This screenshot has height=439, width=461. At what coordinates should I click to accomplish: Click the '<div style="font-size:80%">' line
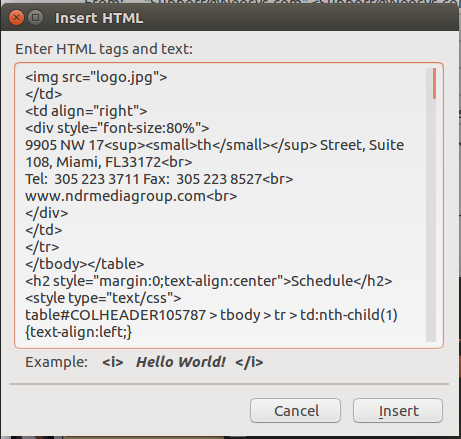(117, 128)
